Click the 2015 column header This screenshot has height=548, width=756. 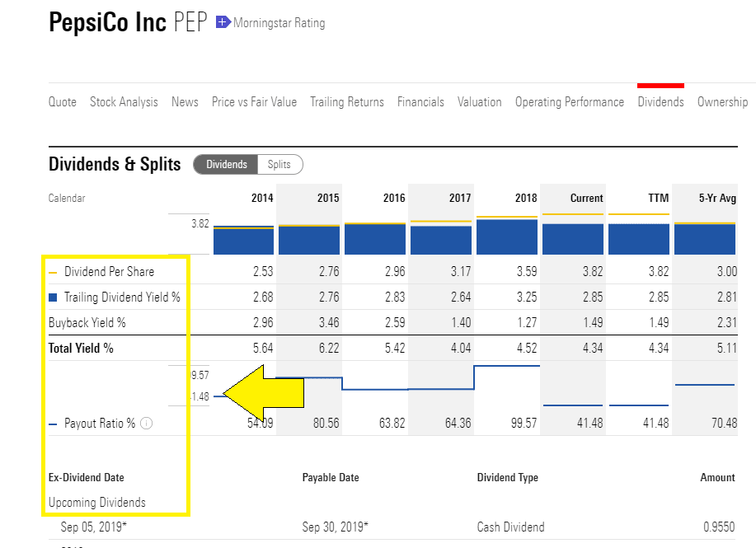point(328,198)
